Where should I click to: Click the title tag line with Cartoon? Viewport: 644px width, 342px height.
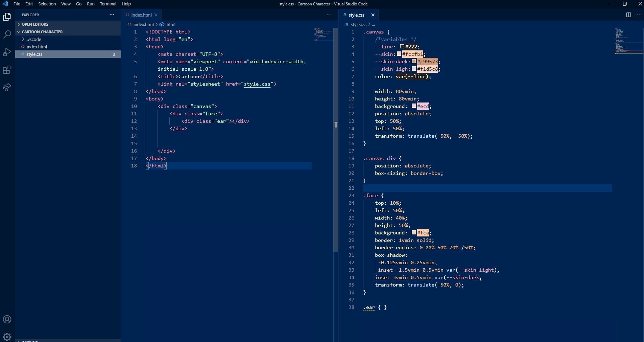[x=190, y=76]
